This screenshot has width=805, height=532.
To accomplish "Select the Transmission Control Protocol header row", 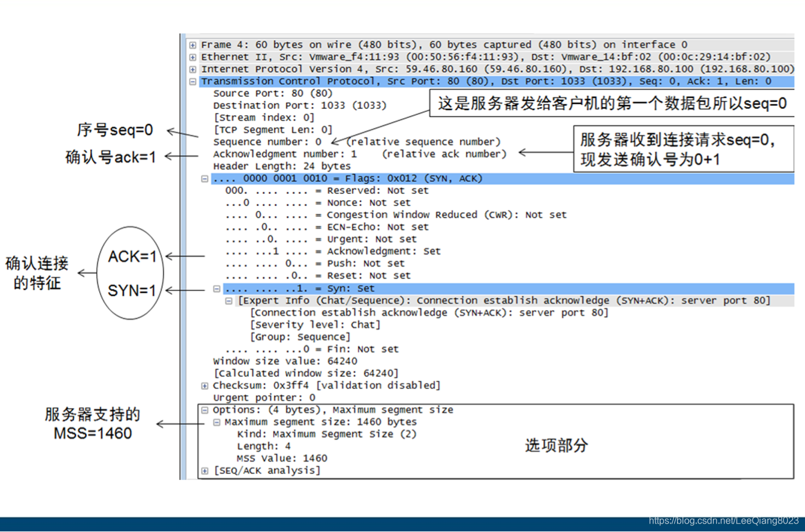I will [x=497, y=82].
